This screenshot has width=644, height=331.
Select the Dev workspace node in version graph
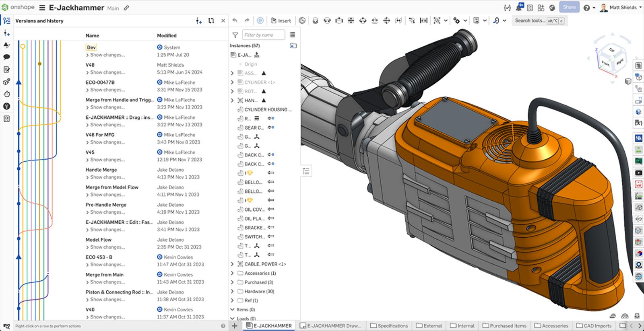coord(23,47)
